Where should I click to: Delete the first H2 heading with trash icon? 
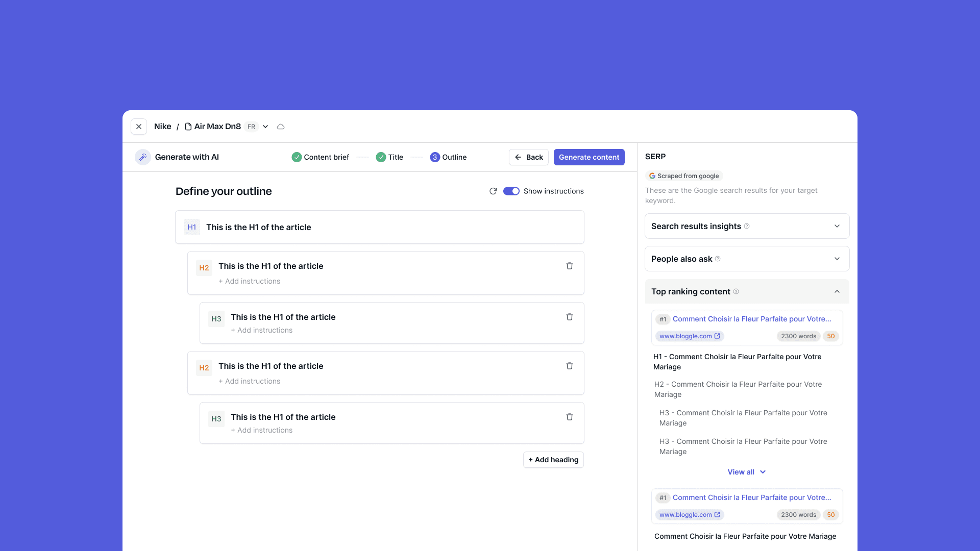(x=570, y=266)
